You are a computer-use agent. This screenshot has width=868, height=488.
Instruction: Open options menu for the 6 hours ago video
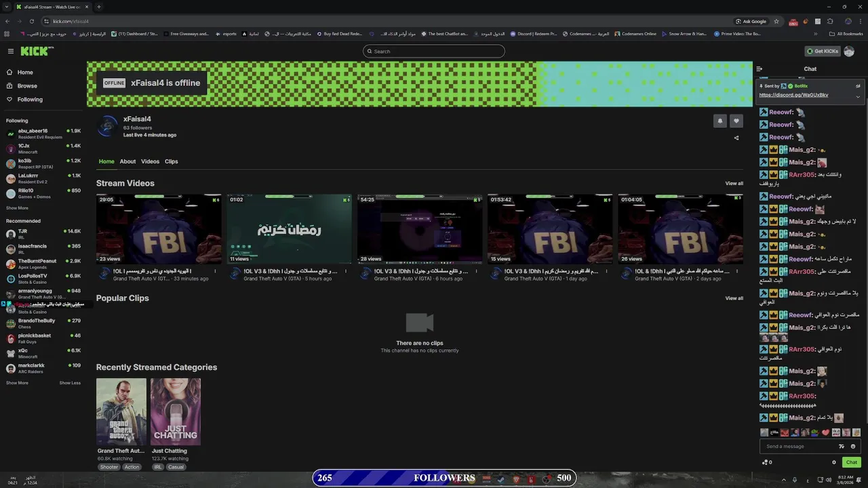click(476, 272)
